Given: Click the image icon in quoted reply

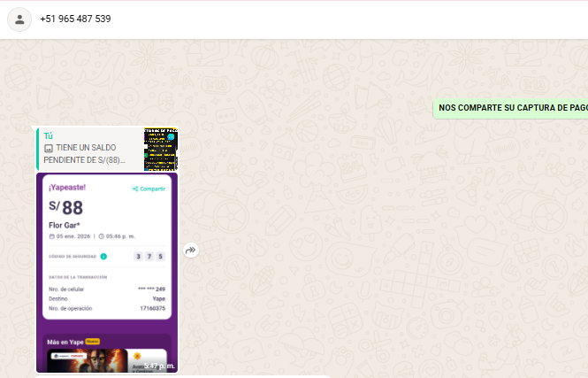Looking at the screenshot, I should coord(49,148).
